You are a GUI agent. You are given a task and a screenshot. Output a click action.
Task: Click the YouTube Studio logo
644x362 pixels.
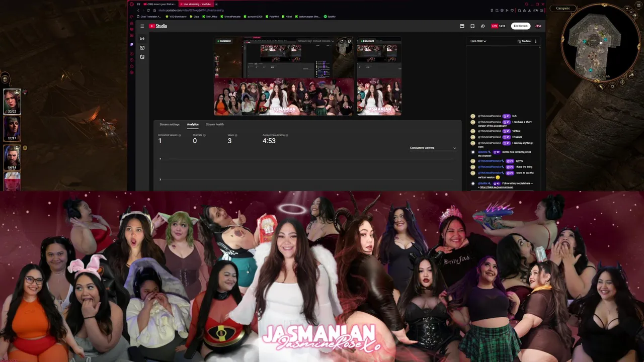158,26
